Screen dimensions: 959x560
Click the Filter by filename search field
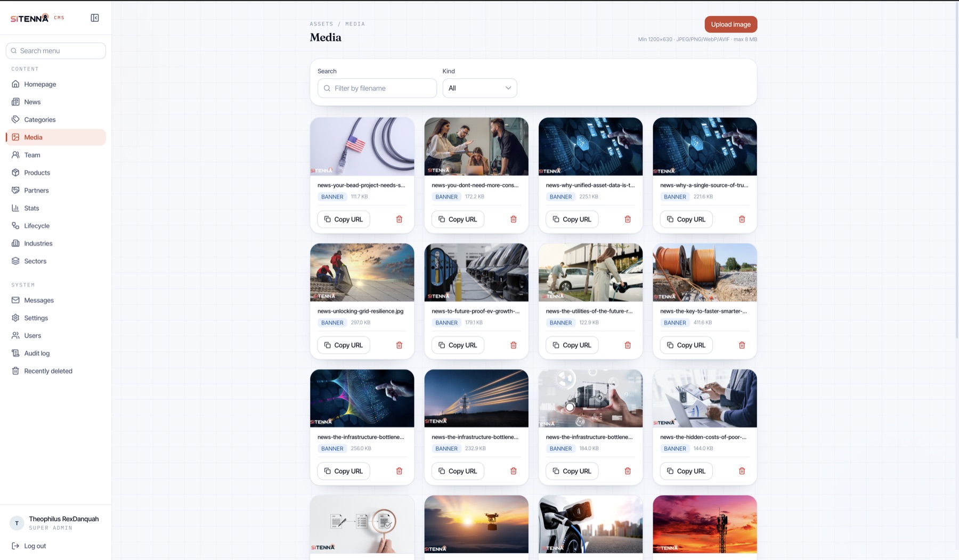(377, 88)
